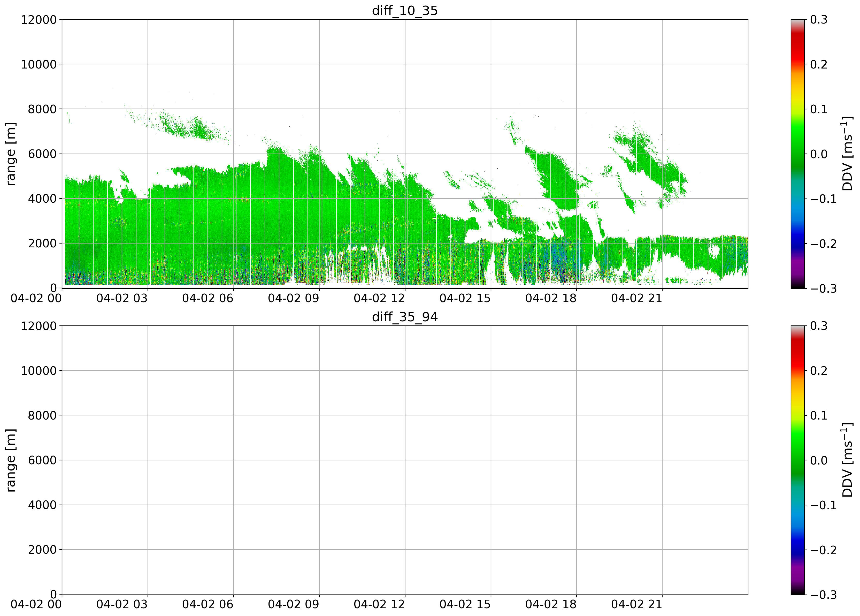Click "04-02 15" time tick under diff_10_35

tap(465, 299)
